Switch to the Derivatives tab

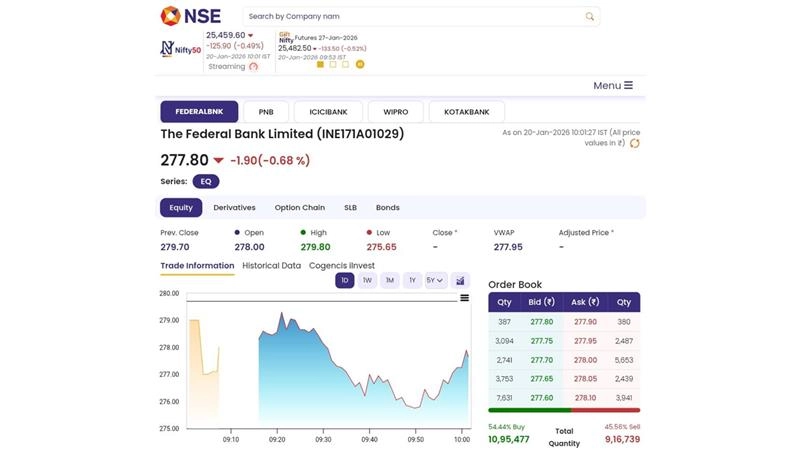(234, 208)
